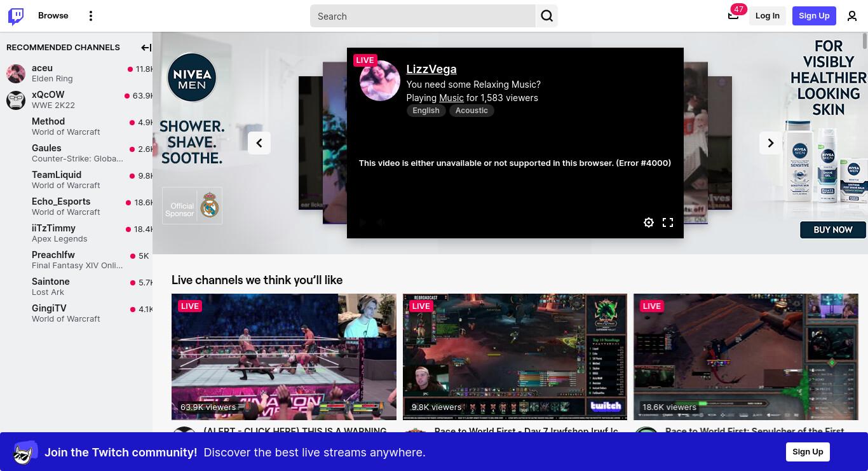
Task: Open the Twitch home logo
Action: [16, 16]
